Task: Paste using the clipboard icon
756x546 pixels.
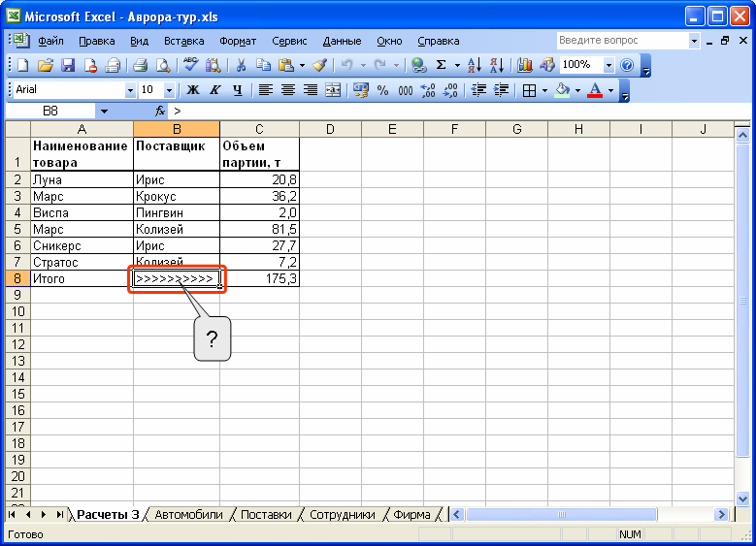Action: [286, 65]
